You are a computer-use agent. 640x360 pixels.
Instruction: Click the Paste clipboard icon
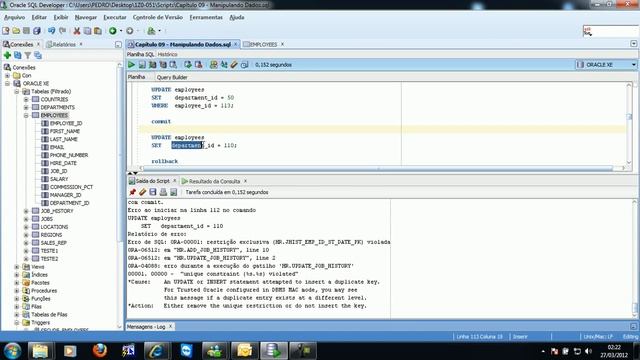pyautogui.click(x=98, y=31)
